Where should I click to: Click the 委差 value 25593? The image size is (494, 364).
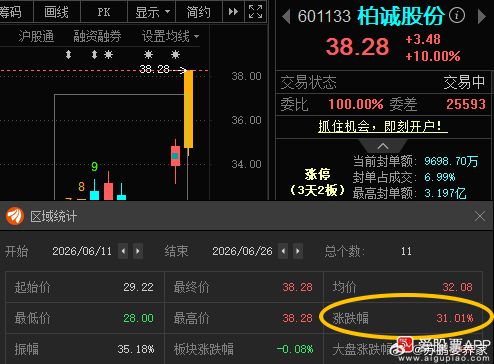(x=466, y=104)
